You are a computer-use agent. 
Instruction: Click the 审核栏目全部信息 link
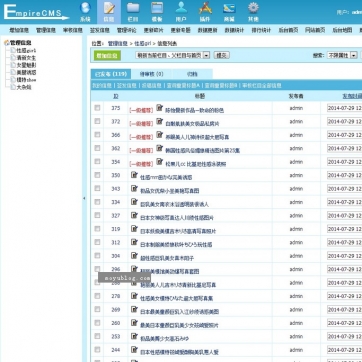pos(262,86)
